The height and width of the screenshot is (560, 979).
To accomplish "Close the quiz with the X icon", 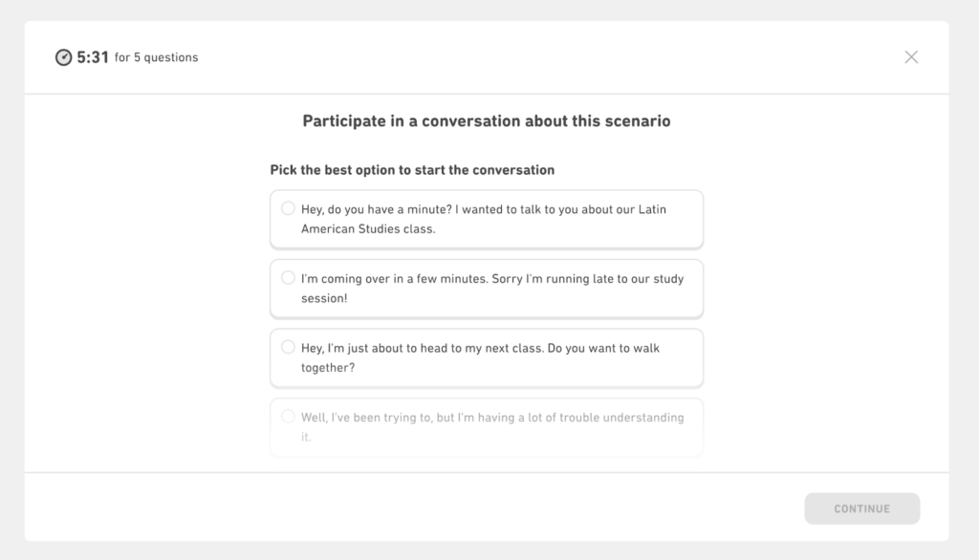I will click(911, 57).
